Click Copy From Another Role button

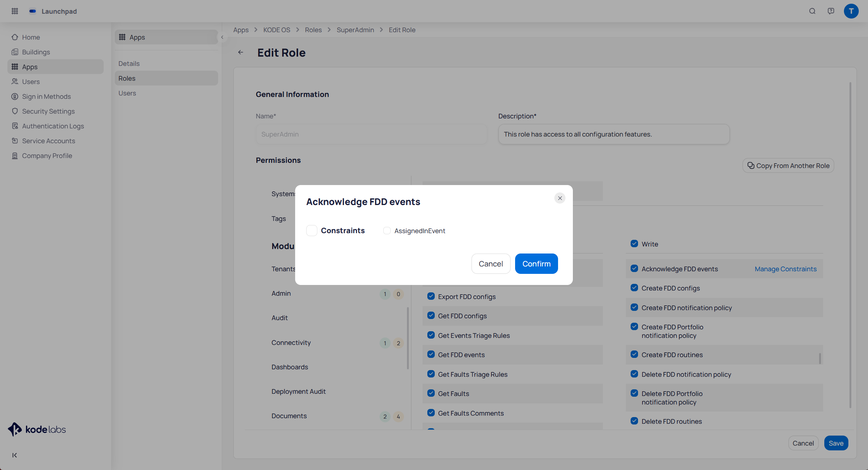(x=788, y=165)
